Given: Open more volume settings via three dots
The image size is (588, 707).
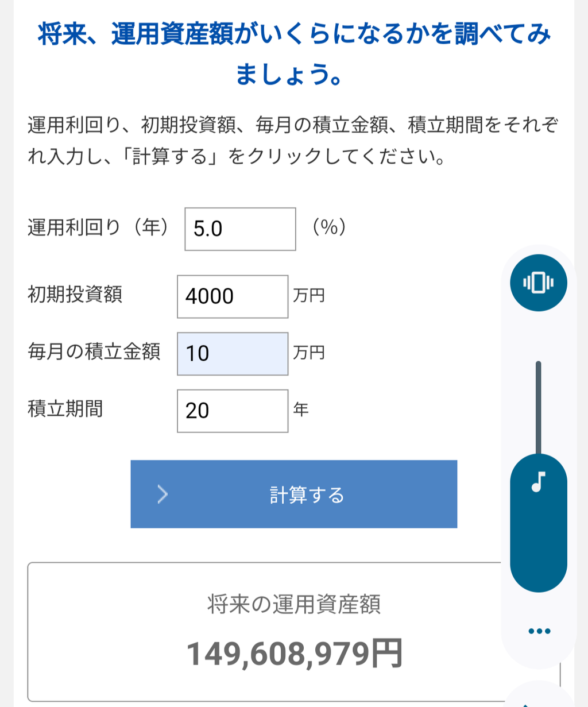Looking at the screenshot, I should (539, 631).
